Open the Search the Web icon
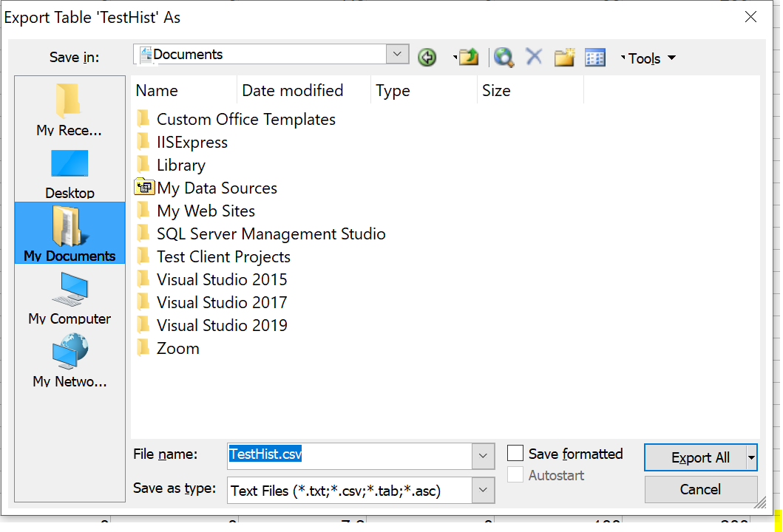The height and width of the screenshot is (532, 783). tap(504, 58)
